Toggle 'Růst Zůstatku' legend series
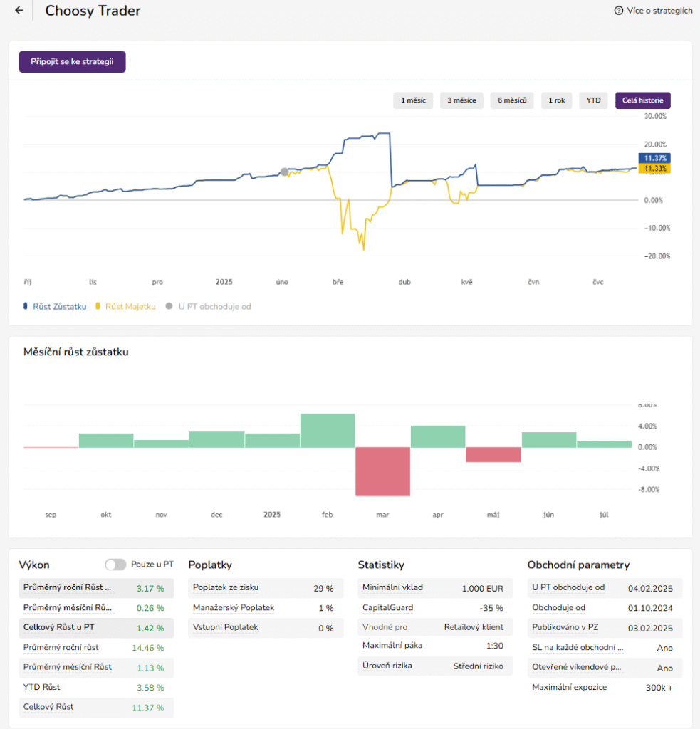700x729 pixels. click(55, 307)
